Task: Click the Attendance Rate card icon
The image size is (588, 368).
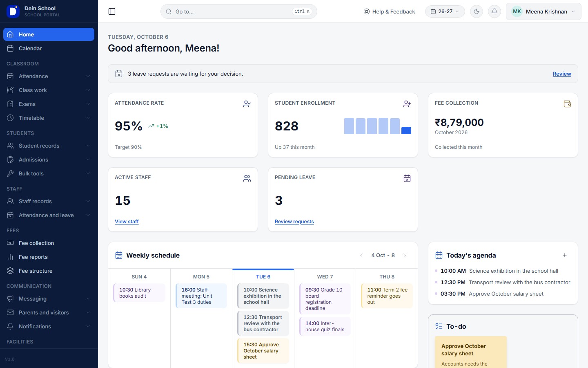Action: click(x=247, y=104)
